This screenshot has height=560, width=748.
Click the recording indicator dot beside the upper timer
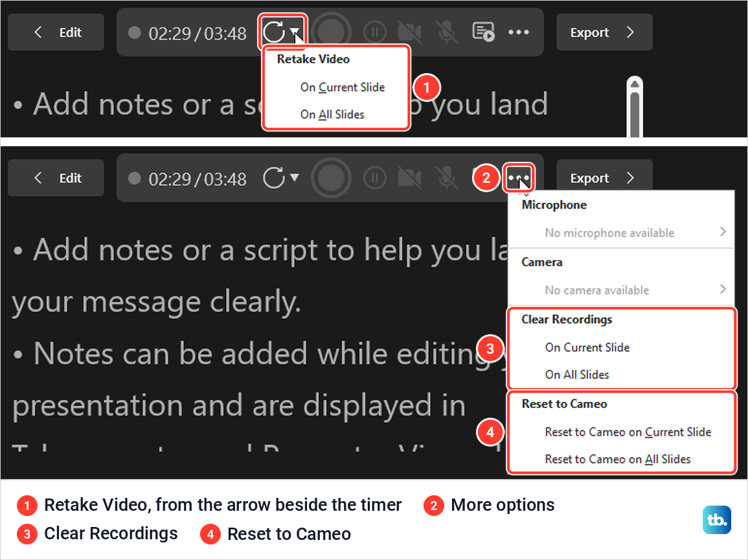[135, 32]
